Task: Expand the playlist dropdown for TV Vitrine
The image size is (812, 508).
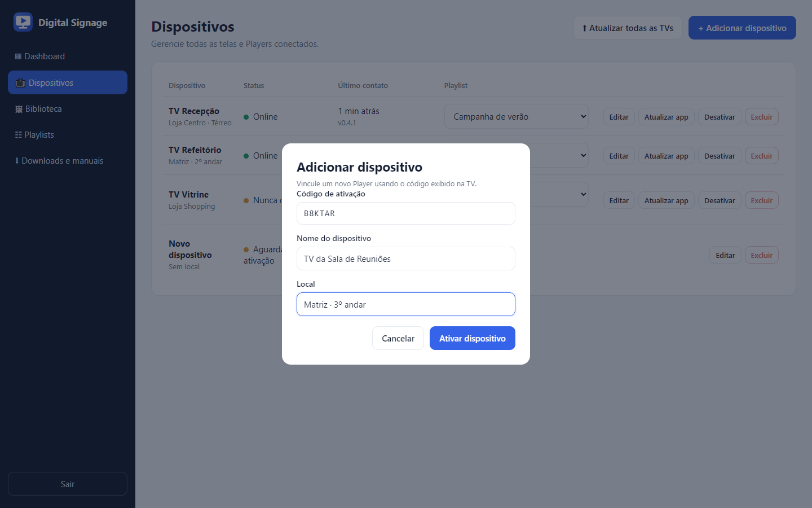Action: [559, 194]
